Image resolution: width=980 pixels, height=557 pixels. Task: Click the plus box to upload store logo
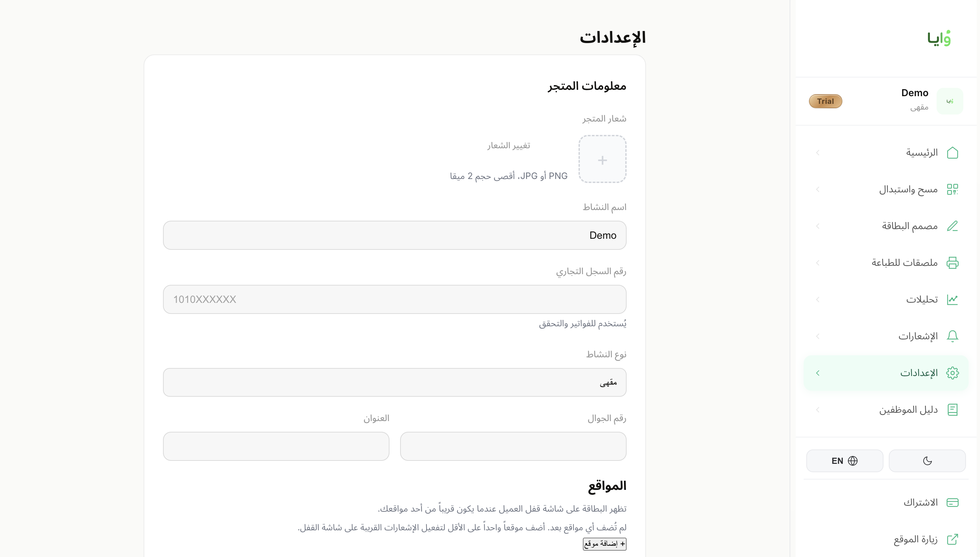(x=602, y=159)
